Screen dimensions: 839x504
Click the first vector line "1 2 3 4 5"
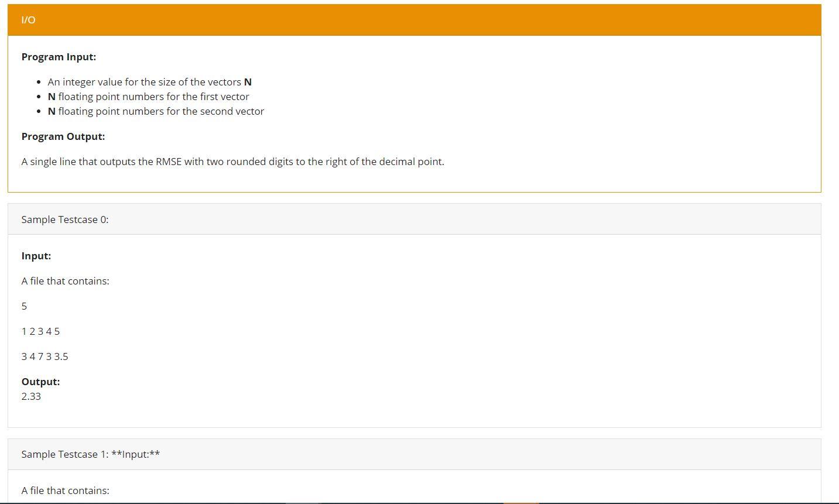tap(40, 331)
